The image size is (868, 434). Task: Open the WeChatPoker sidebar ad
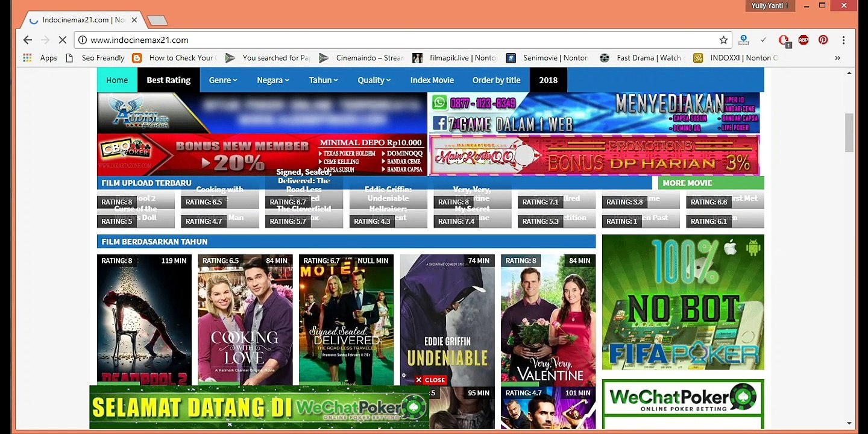coord(683,404)
